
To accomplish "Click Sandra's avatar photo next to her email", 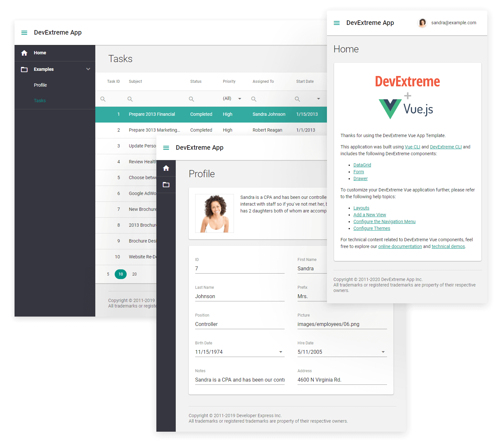I will coord(422,23).
